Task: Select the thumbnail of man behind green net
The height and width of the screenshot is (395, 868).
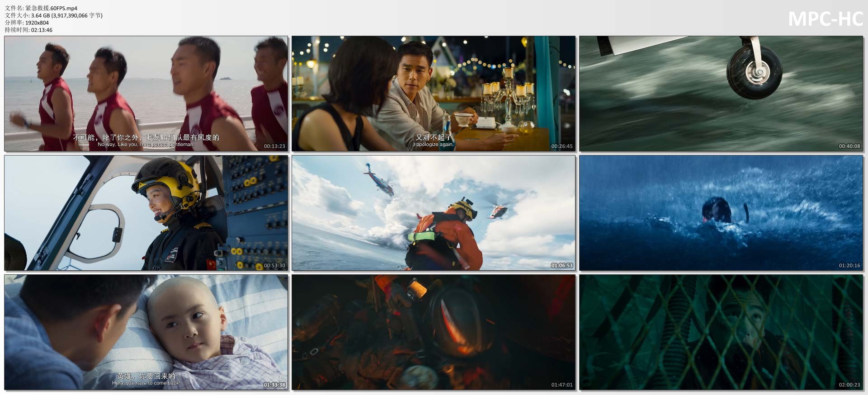Action: (721, 332)
